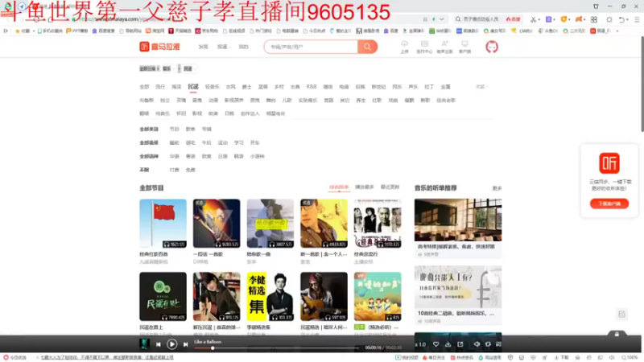The width and height of the screenshot is (644, 362).
Task: Select the 免费 price filter
Action: (x=190, y=170)
